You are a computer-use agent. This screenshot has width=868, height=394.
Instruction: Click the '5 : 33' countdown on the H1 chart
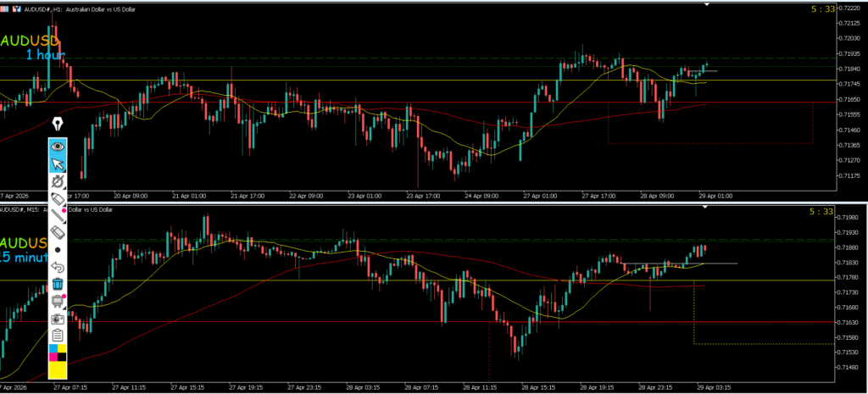(x=822, y=8)
